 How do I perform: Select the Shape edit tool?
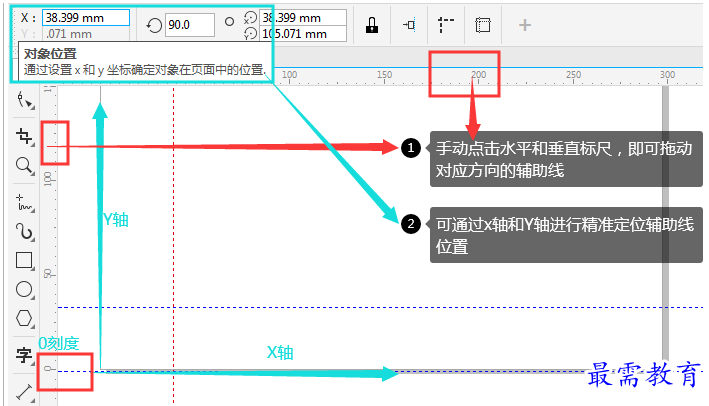pyautogui.click(x=24, y=100)
